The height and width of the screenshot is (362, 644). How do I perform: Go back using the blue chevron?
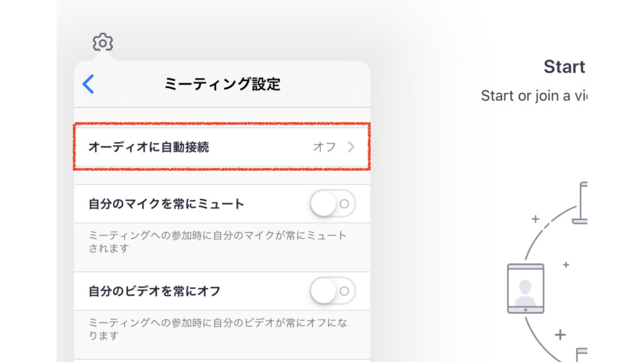click(89, 84)
